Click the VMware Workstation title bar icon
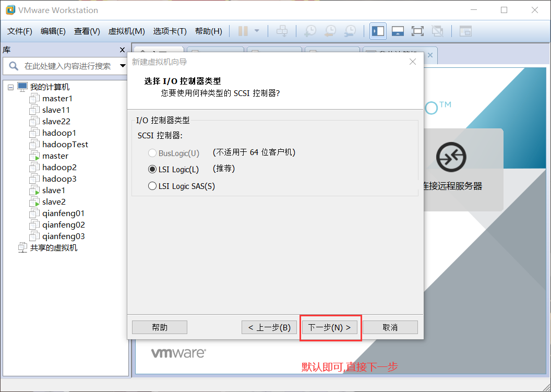Image resolution: width=551 pixels, height=392 pixels. point(10,10)
